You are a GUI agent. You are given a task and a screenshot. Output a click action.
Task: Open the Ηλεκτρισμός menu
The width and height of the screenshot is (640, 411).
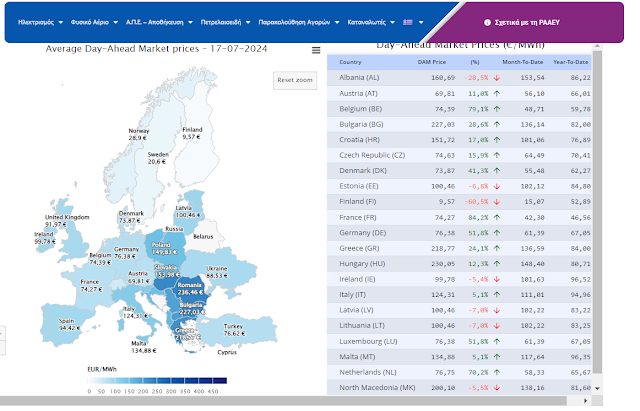coord(36,22)
